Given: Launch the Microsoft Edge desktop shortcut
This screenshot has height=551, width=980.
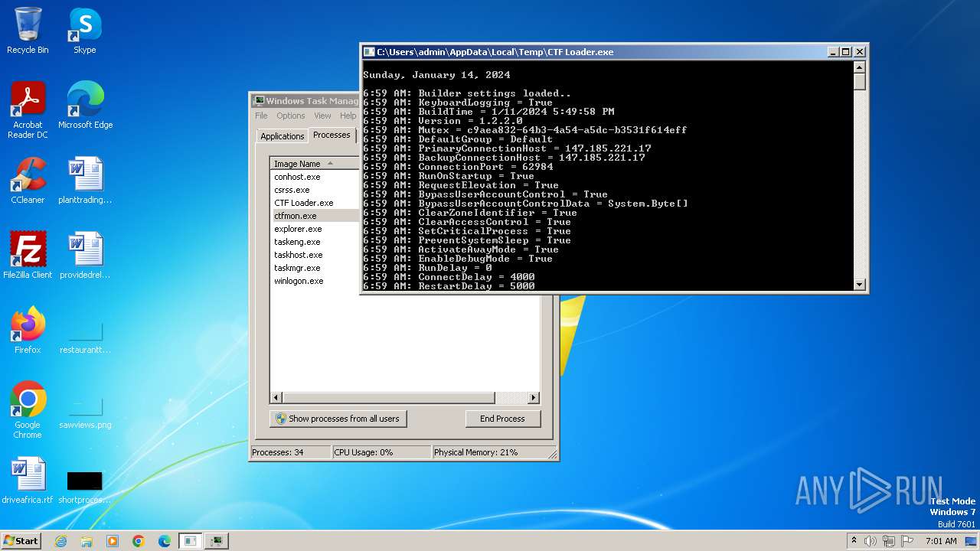Looking at the screenshot, I should tap(85, 106).
